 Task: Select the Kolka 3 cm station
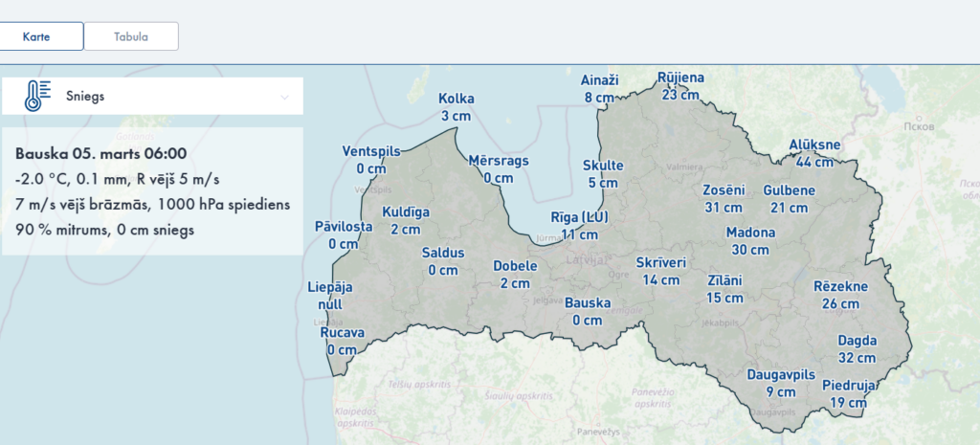456,107
